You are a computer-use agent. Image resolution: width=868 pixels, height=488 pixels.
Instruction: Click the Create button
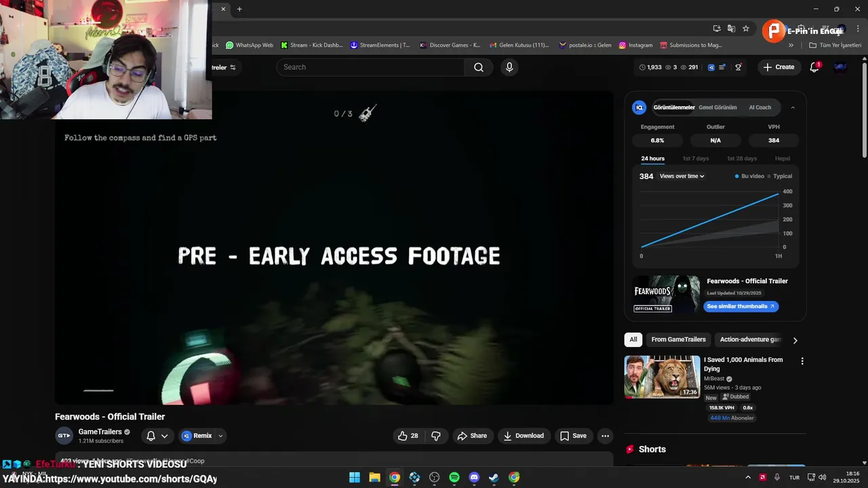(778, 67)
